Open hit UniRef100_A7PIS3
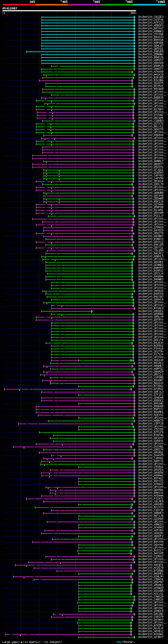 coord(151,23)
